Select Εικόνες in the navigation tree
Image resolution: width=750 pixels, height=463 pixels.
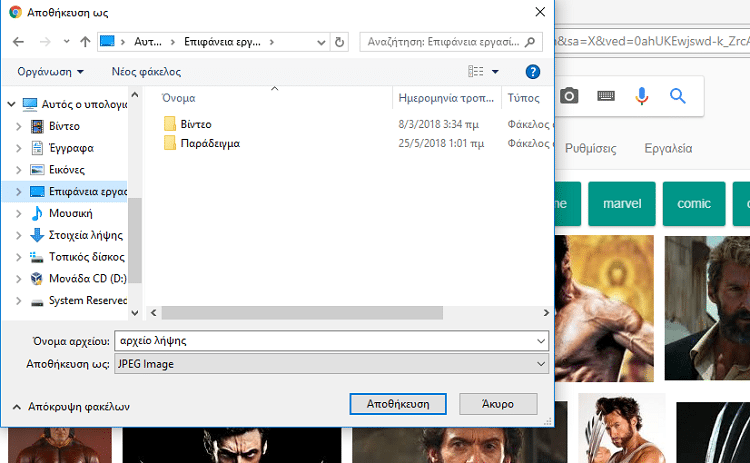pyautogui.click(x=66, y=170)
